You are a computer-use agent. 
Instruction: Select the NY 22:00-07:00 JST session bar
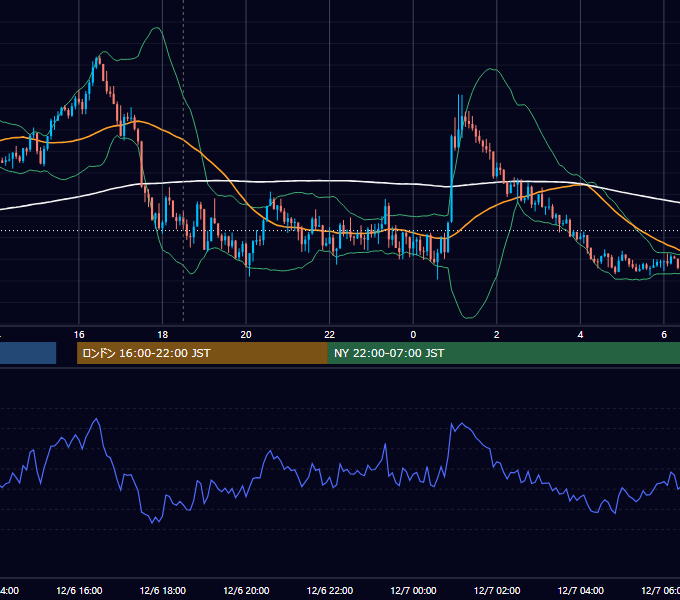click(503, 353)
